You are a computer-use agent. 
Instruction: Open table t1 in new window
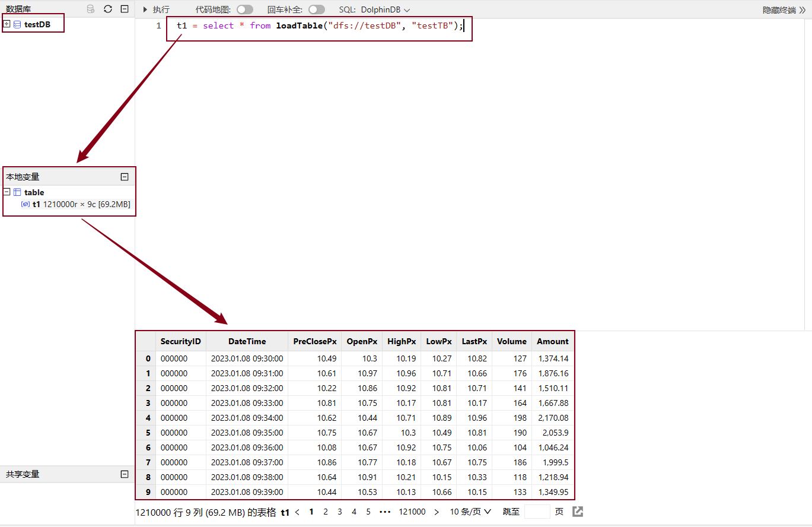point(578,512)
